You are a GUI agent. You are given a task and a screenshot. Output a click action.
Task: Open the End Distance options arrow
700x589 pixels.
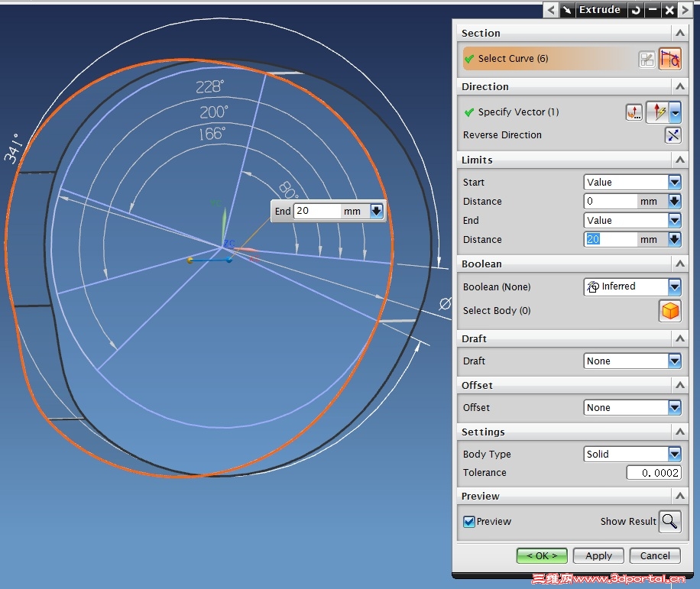675,239
